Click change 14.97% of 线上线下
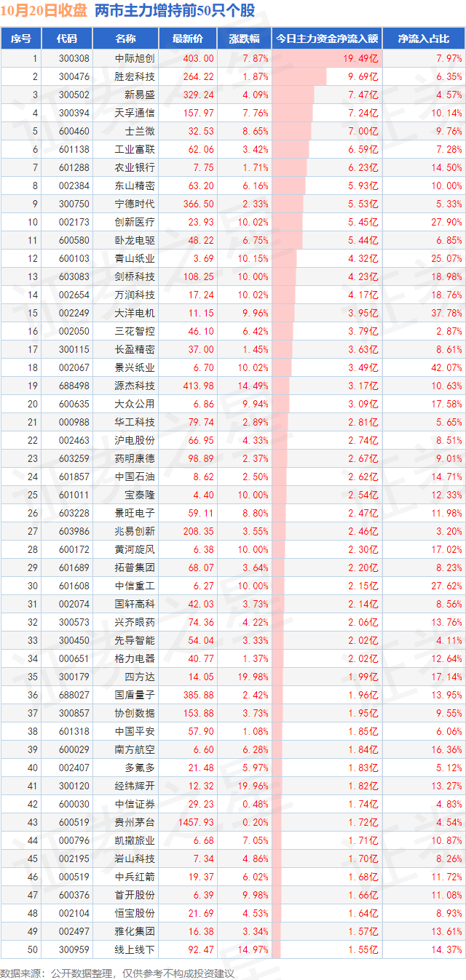Screen dimensions: 466x980 coord(253,949)
